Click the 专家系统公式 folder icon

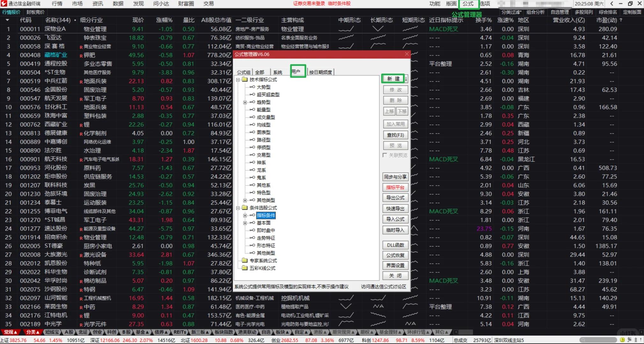click(245, 261)
